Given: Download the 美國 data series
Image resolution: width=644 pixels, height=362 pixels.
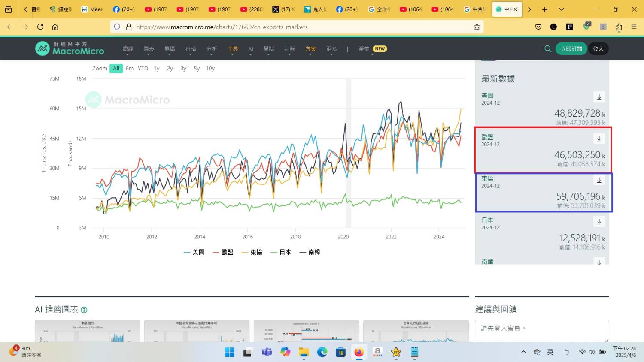Looking at the screenshot, I should point(599,97).
